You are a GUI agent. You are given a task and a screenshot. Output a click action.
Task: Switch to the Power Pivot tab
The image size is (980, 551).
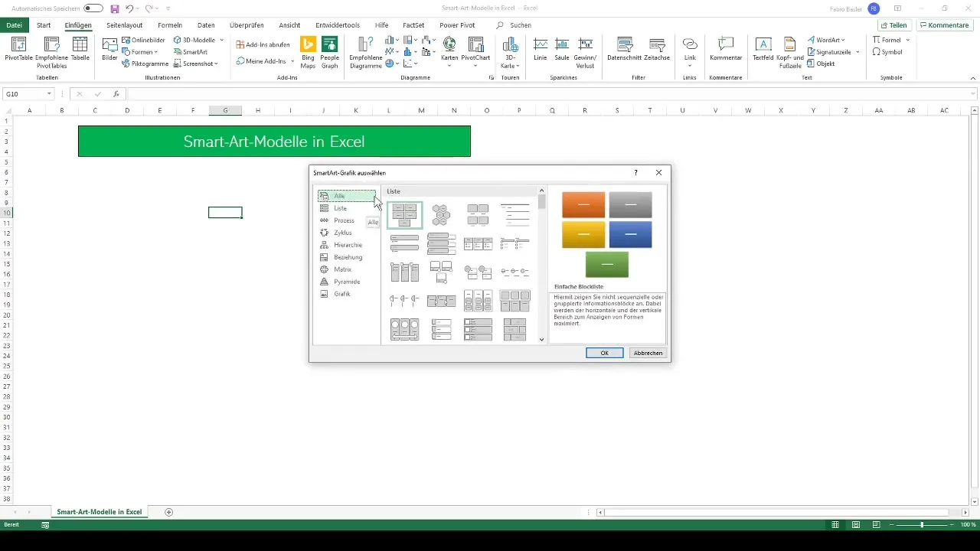click(457, 25)
